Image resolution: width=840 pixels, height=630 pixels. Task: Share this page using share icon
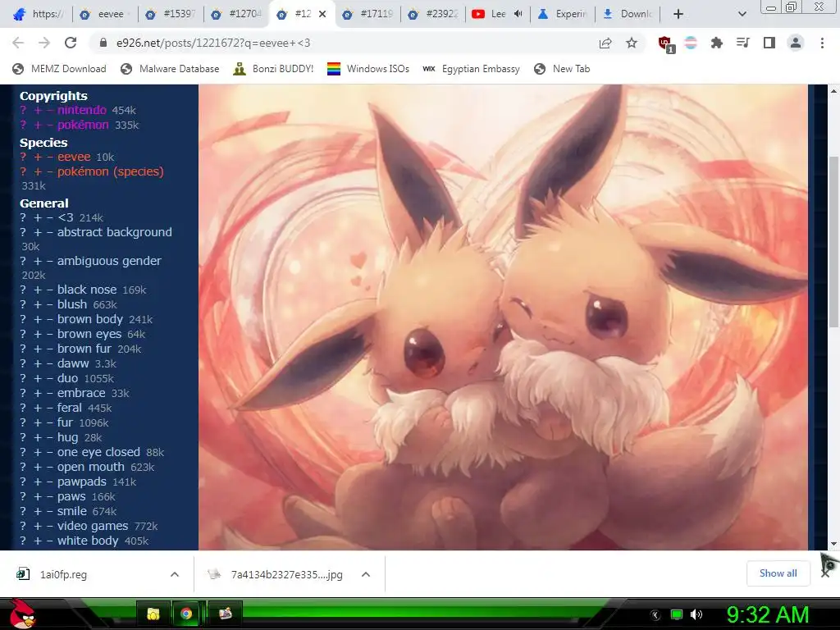[x=605, y=43]
